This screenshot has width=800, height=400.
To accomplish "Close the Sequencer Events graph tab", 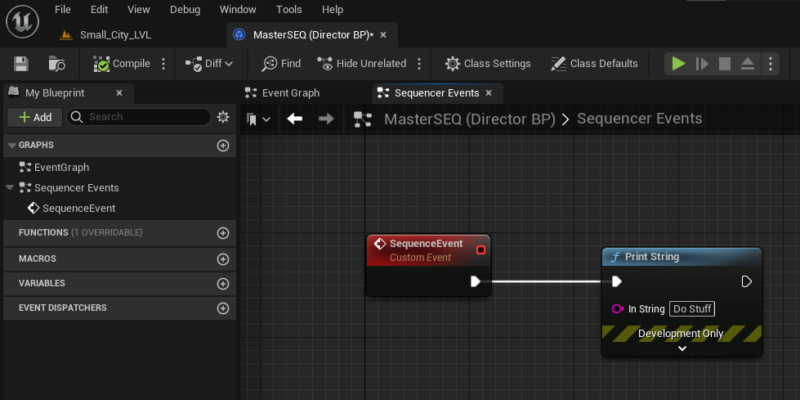I will click(x=488, y=93).
